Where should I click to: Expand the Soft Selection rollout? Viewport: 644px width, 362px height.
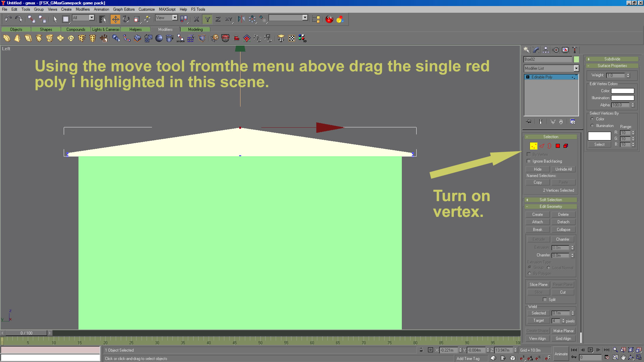tap(550, 200)
